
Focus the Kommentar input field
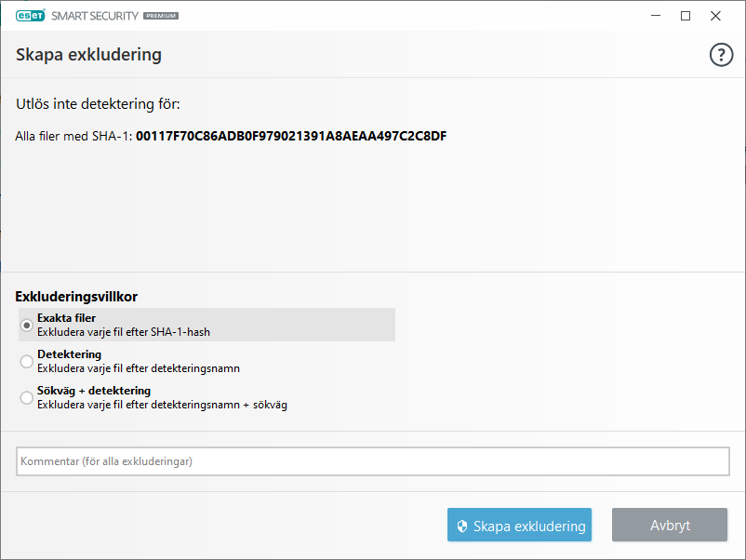[372, 461]
